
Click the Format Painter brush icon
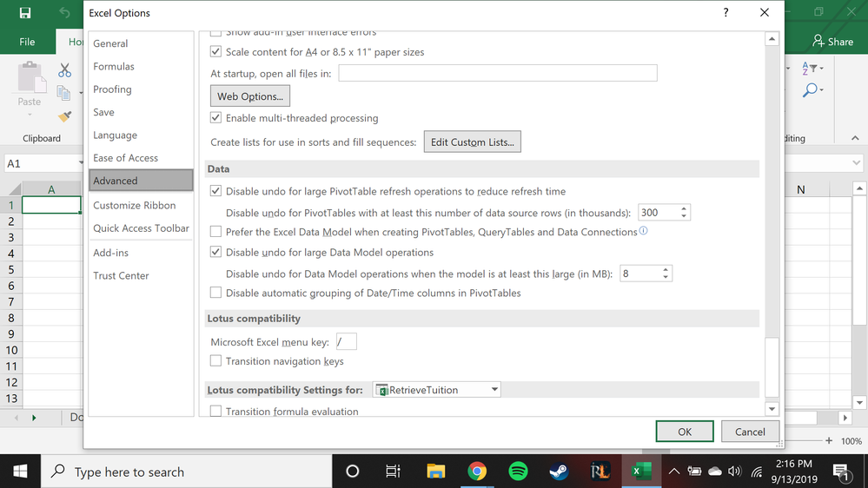[65, 116]
